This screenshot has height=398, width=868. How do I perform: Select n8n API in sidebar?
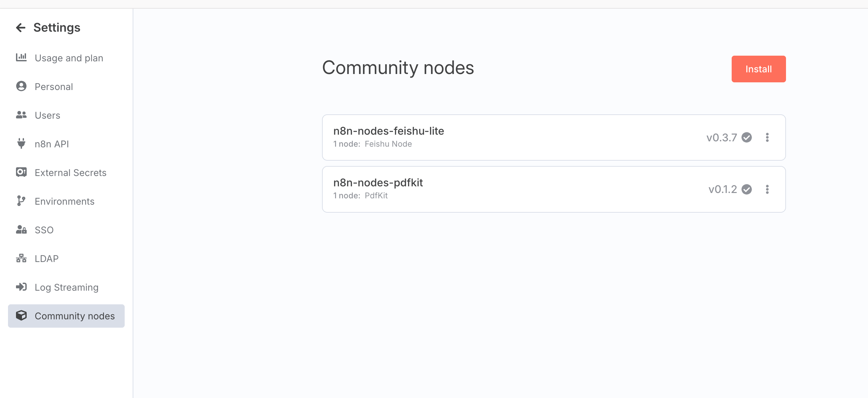pos(66,144)
